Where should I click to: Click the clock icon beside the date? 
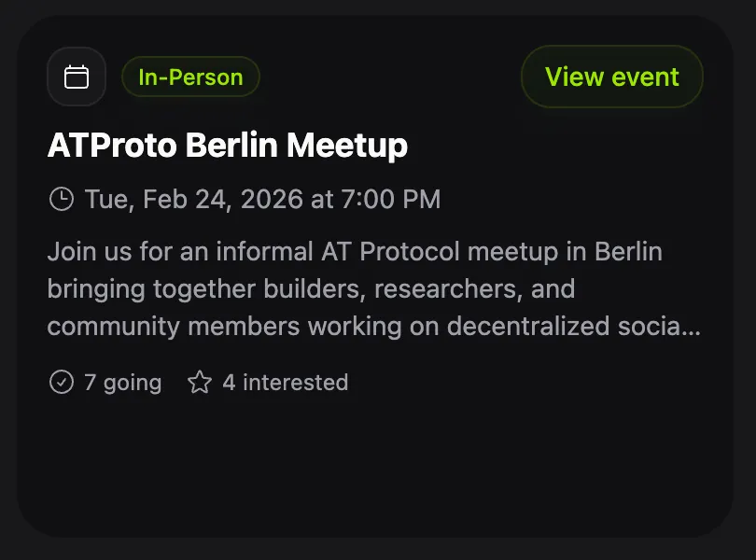[x=61, y=199]
